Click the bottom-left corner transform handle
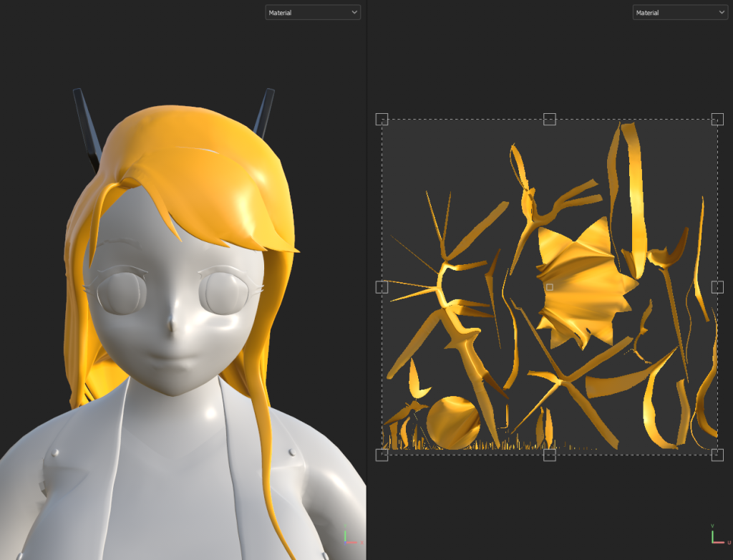 click(x=382, y=455)
